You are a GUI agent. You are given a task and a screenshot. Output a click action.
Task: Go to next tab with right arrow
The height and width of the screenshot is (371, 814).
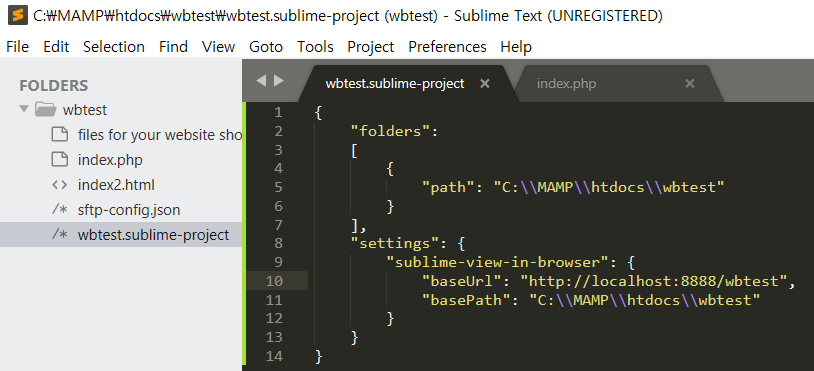(279, 80)
